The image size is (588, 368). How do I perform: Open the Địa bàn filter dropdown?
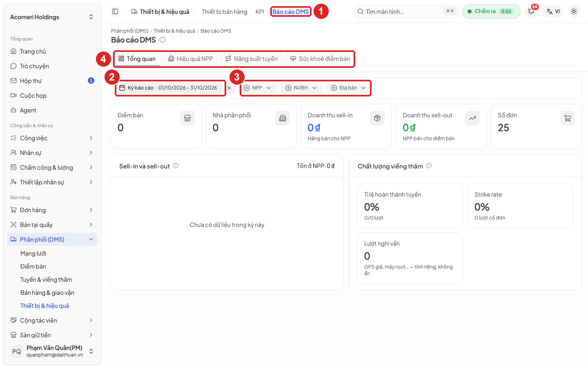pyautogui.click(x=348, y=88)
